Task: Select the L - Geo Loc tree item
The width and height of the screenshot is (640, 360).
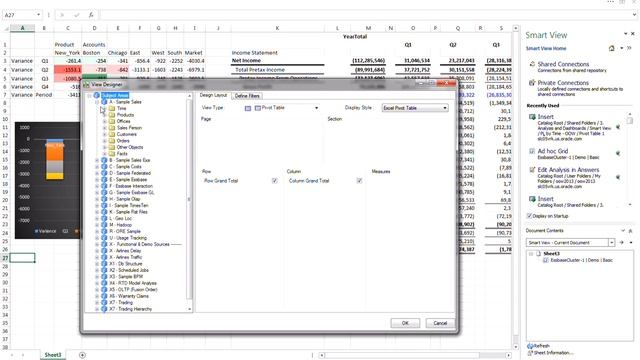Action: click(x=120, y=218)
